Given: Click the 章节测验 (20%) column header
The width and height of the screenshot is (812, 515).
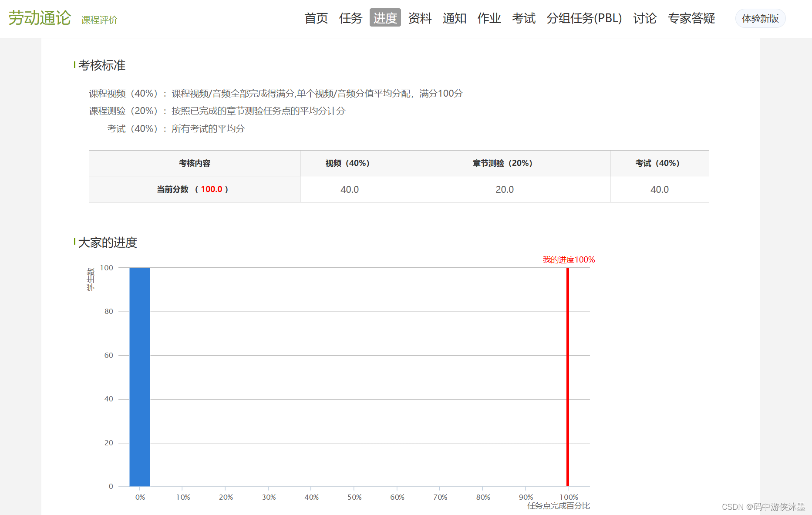Looking at the screenshot, I should pos(505,163).
